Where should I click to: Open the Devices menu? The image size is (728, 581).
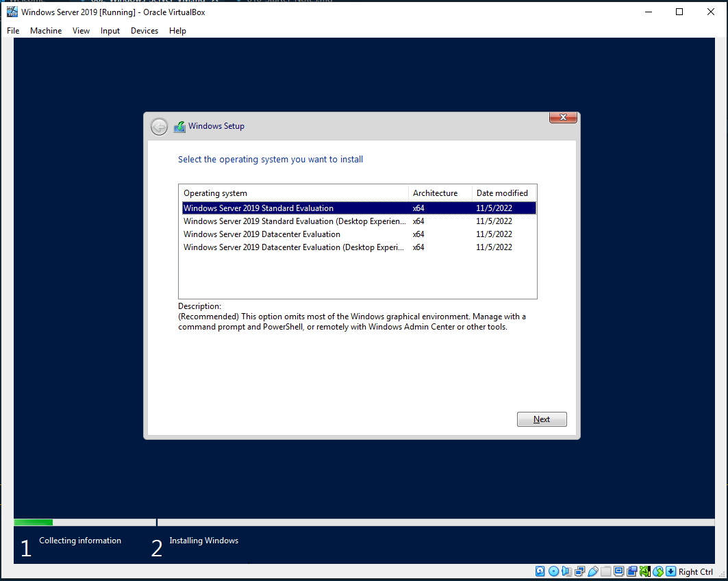coord(145,31)
